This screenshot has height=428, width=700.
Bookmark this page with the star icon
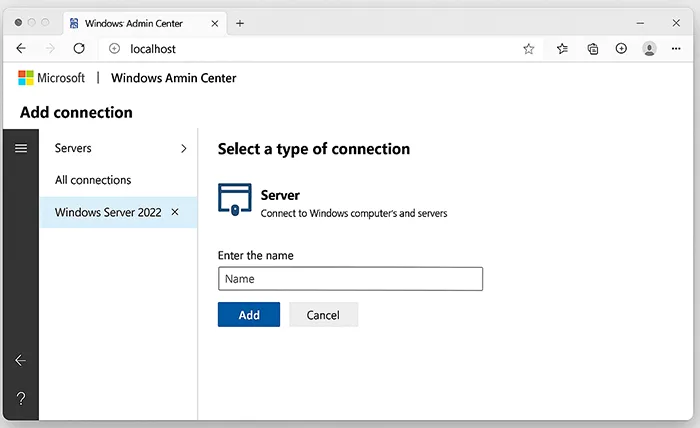529,48
